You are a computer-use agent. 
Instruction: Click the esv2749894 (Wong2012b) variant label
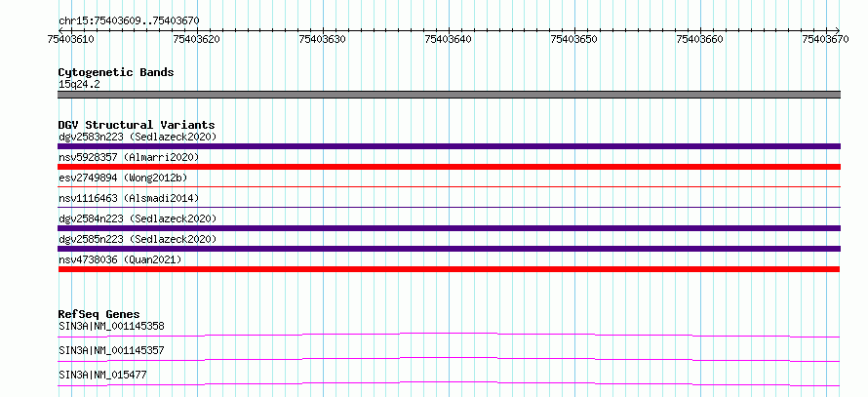pyautogui.click(x=123, y=178)
